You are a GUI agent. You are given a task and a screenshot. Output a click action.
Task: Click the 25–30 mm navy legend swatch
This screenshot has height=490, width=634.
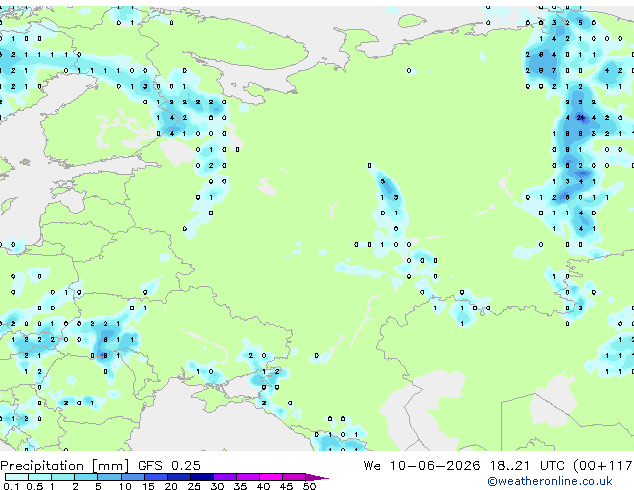(202, 477)
